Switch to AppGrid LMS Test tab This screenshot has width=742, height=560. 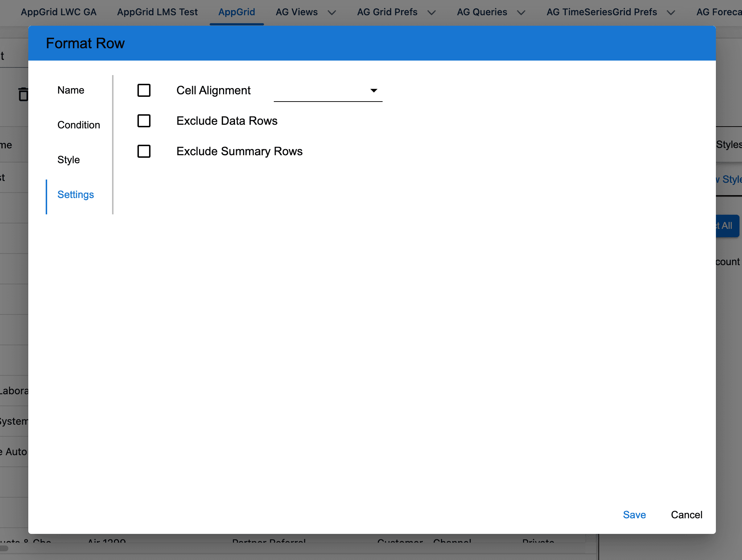(x=157, y=12)
